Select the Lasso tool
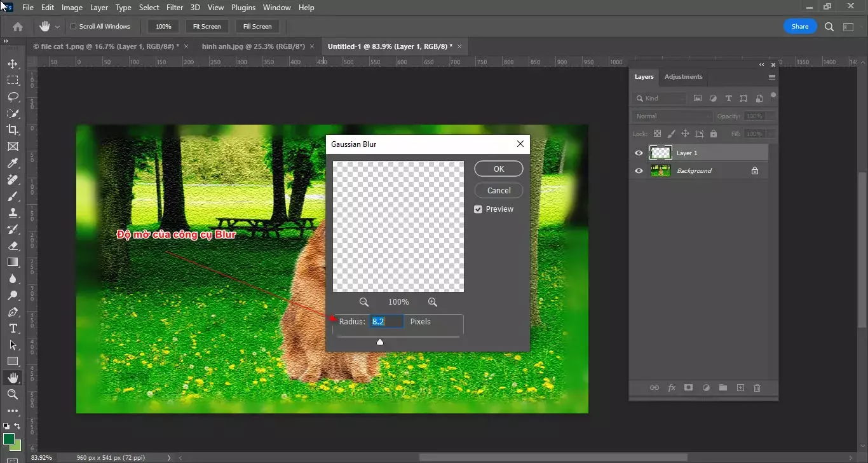The width and height of the screenshot is (868, 463). 13,97
